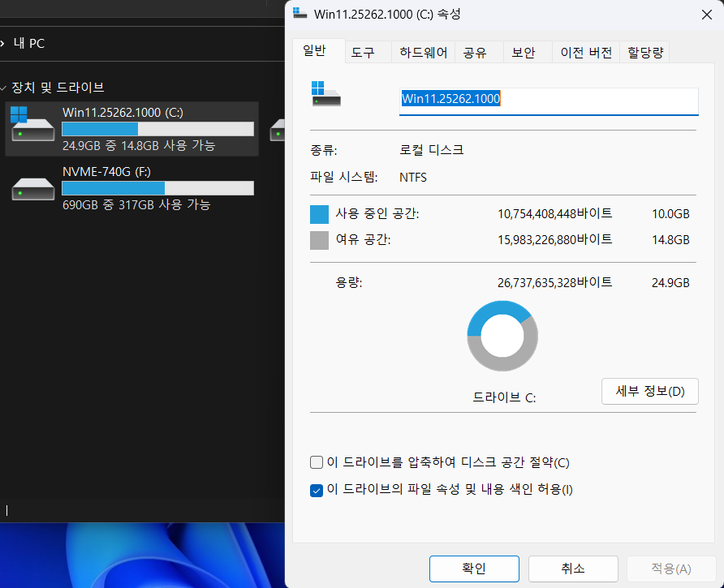This screenshot has width=724, height=588.
Task: Click the 여유 공간 label
Action: click(x=363, y=239)
